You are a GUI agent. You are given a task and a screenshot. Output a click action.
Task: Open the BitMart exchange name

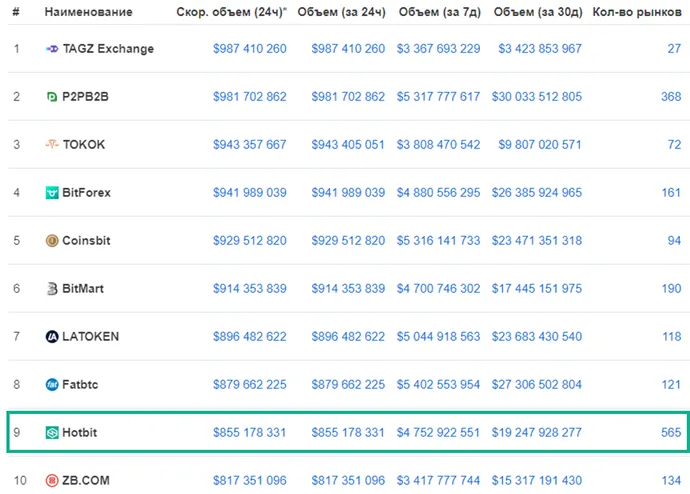(83, 289)
